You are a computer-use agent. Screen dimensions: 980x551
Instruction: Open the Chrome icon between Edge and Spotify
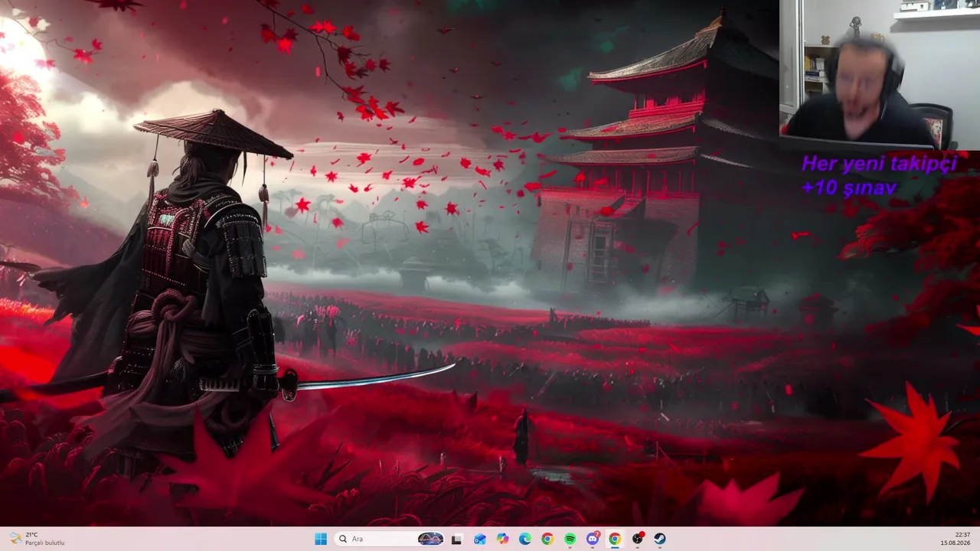(x=547, y=539)
